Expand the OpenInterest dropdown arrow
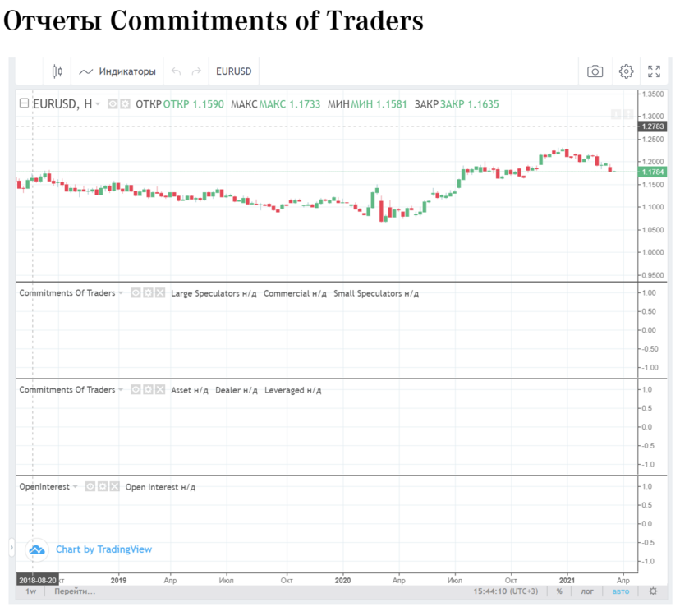Viewport: 680px width, 616px height. (75, 486)
